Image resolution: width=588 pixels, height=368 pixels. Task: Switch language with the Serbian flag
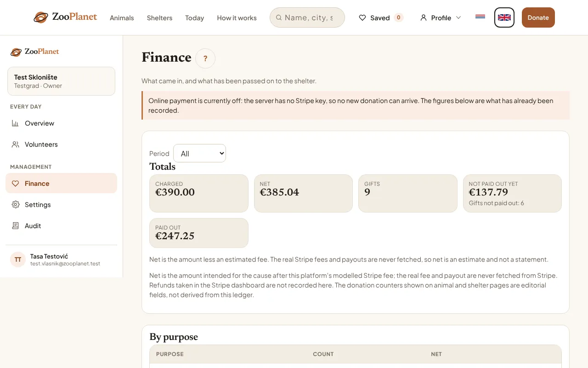480,17
